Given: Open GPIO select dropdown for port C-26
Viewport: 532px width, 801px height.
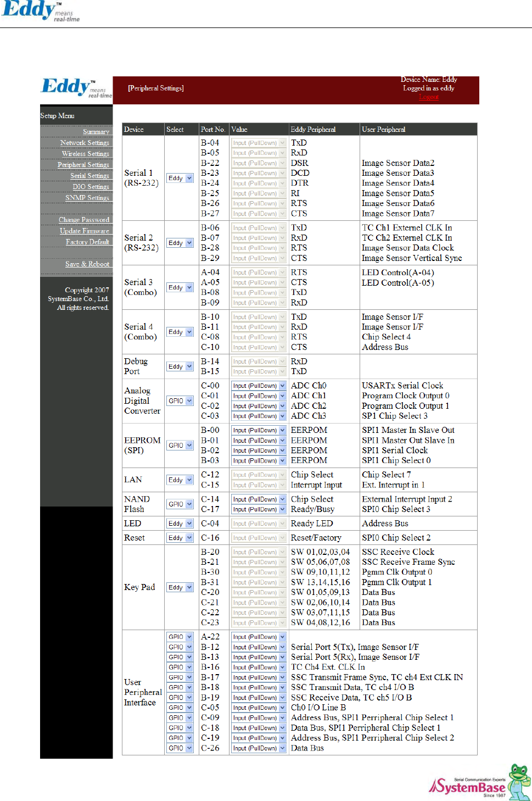Looking at the screenshot, I should [x=180, y=748].
